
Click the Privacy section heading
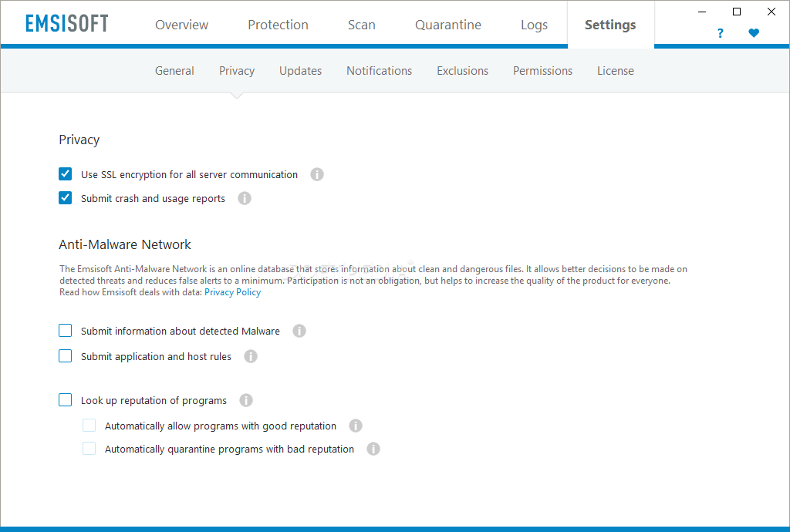(x=79, y=140)
